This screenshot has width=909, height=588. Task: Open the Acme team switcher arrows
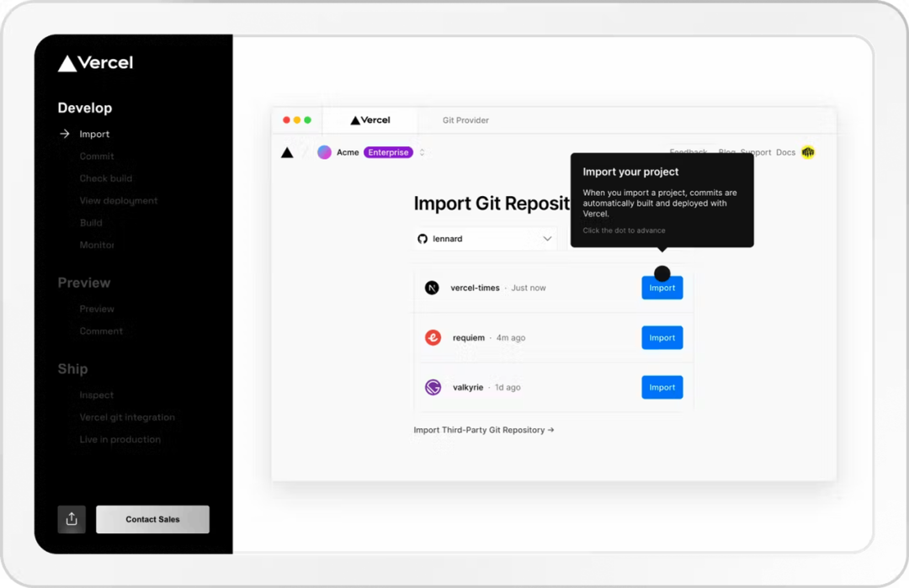[x=422, y=152]
